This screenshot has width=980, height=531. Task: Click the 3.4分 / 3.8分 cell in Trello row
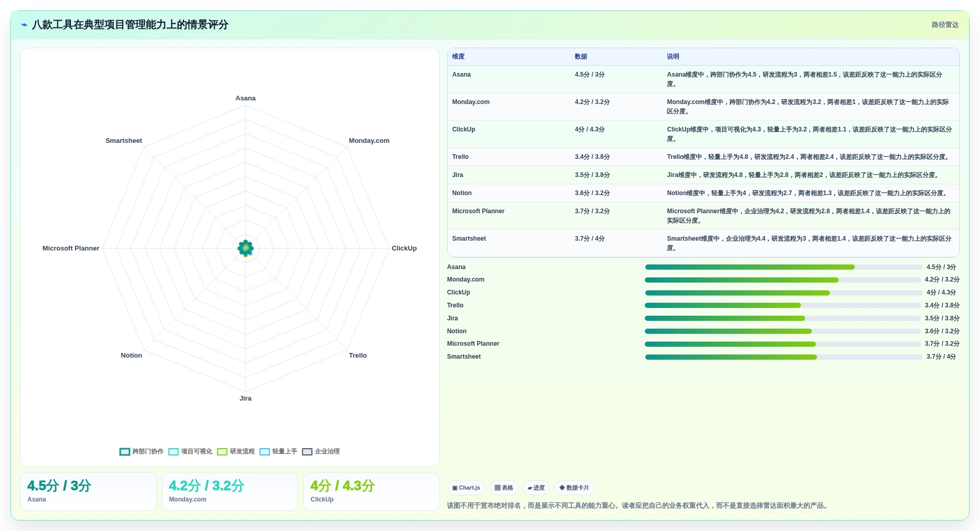(592, 157)
